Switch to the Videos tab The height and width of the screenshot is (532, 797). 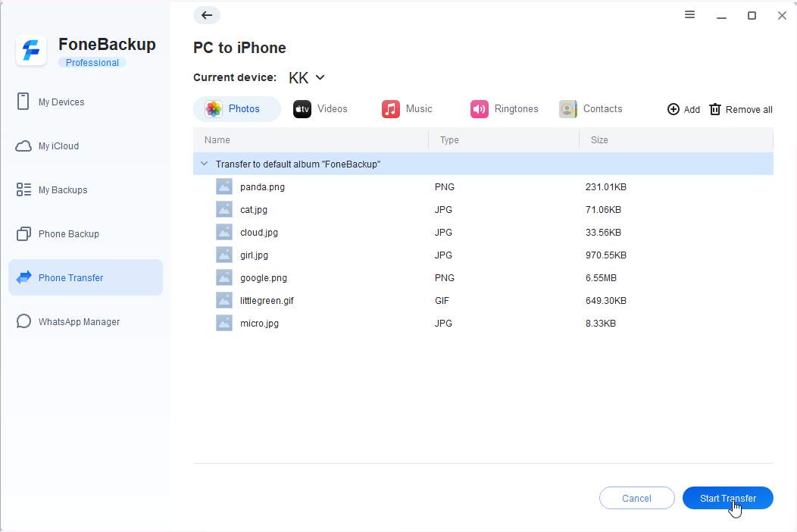point(320,109)
